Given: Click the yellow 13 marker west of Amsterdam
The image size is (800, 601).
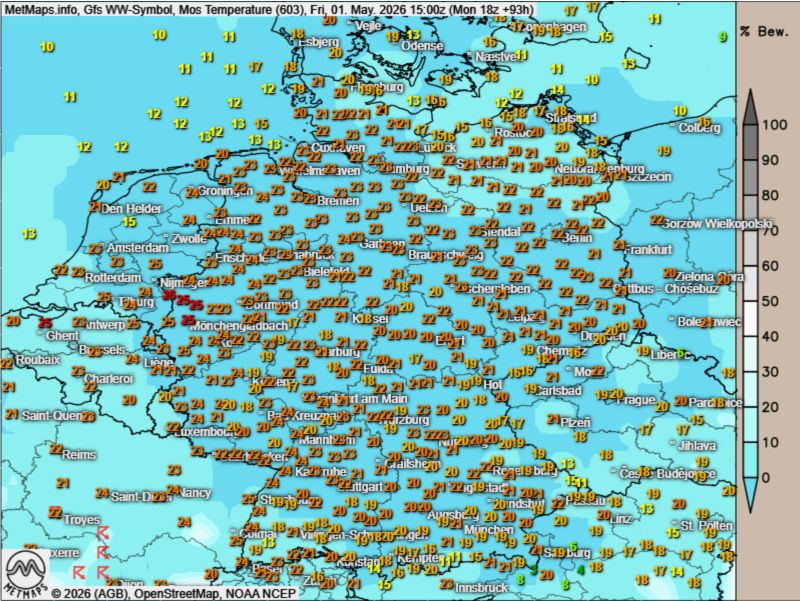Looking at the screenshot, I should [x=29, y=233].
